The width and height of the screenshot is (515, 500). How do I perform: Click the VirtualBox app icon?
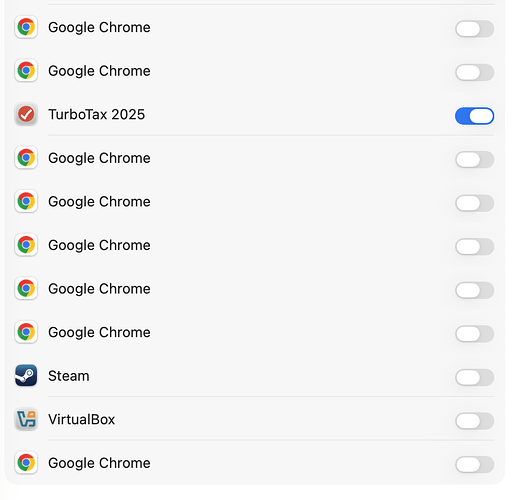click(x=26, y=419)
